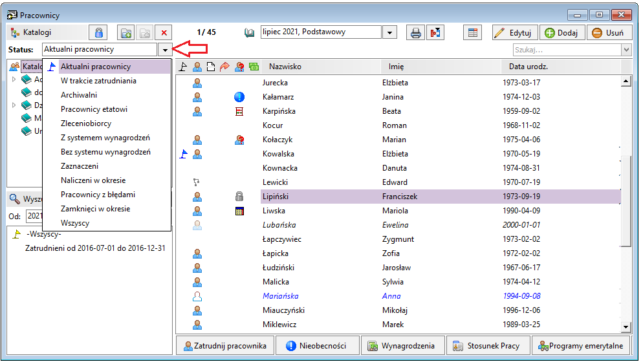The image size is (643, 364).
Task: Click the red arrow column header icon
Action: click(x=224, y=67)
